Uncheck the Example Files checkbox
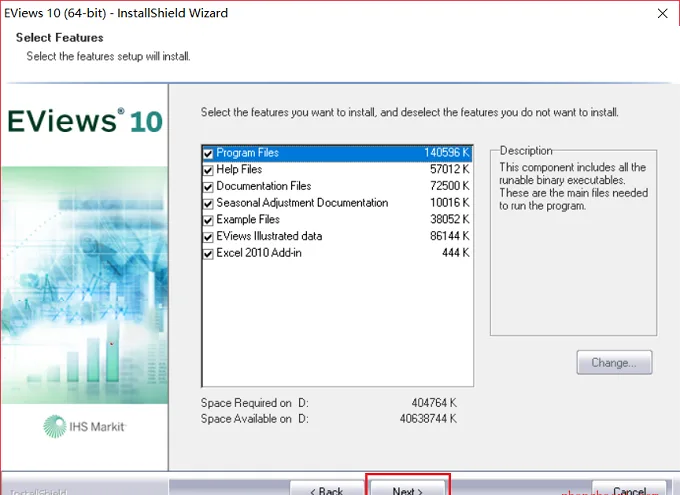The width and height of the screenshot is (680, 495). pyautogui.click(x=208, y=220)
